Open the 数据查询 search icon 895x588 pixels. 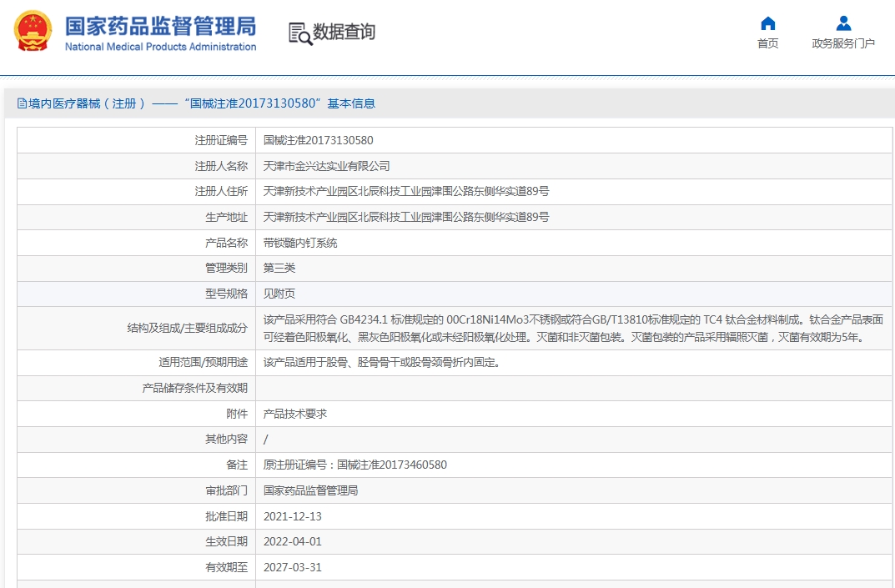300,33
